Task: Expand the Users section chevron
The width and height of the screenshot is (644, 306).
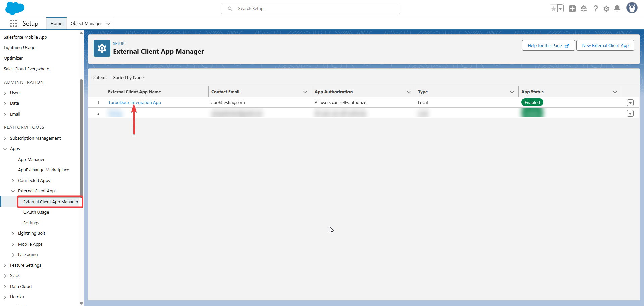Action: coord(5,93)
